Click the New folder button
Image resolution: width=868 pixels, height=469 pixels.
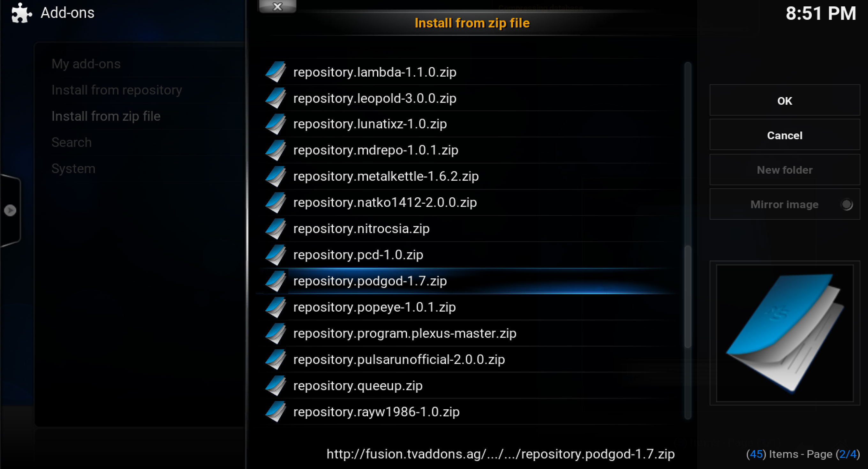(x=784, y=170)
